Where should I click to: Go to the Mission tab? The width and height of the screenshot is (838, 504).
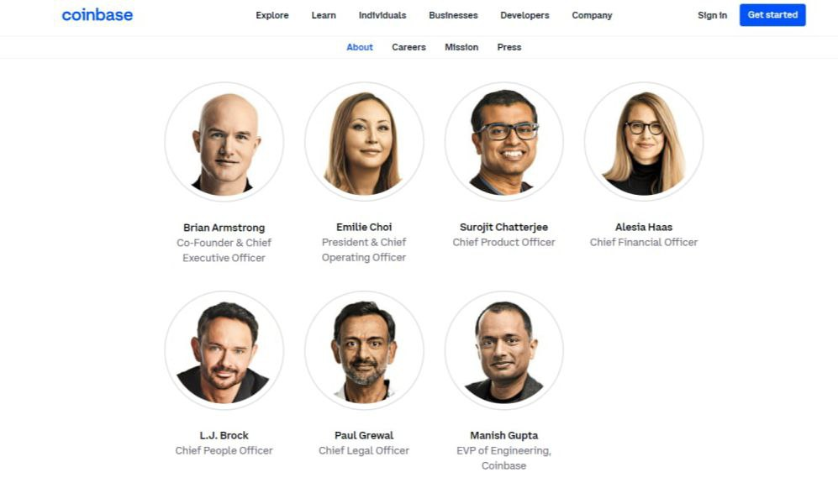coord(461,47)
